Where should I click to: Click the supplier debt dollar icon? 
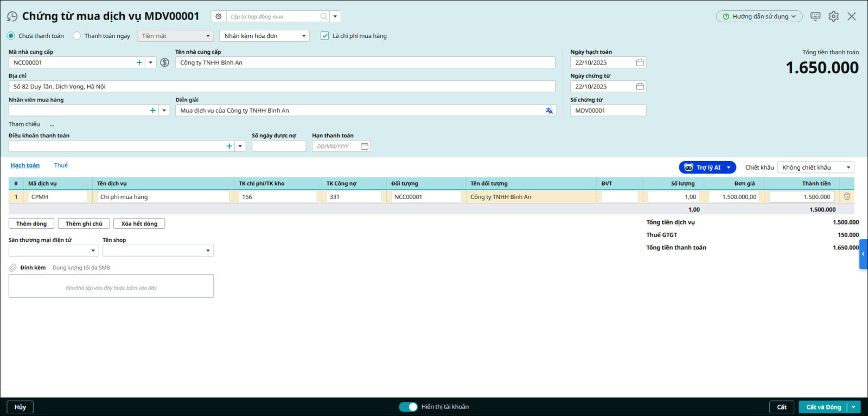tap(164, 62)
